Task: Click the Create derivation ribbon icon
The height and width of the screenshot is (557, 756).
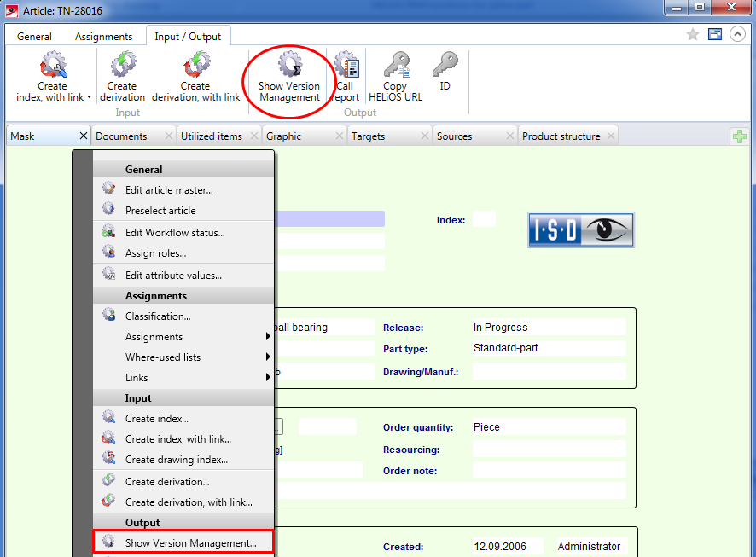Action: [122, 66]
